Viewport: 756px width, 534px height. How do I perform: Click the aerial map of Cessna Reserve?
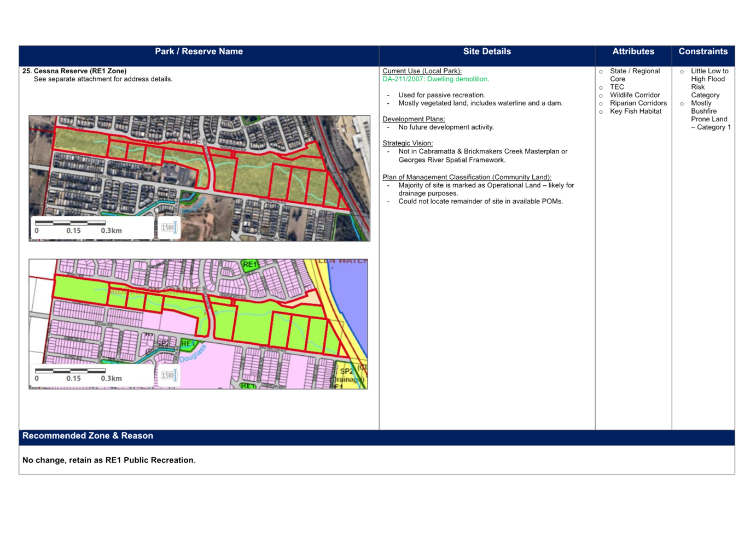pyautogui.click(x=200, y=178)
